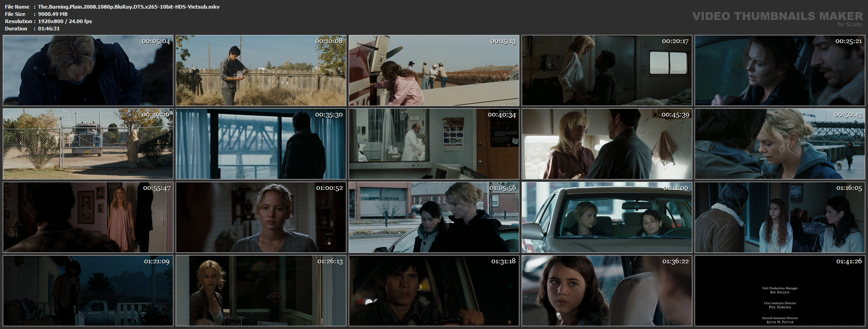
Task: Open the thumbnail timestamped 00:15:13
Action: pos(434,70)
